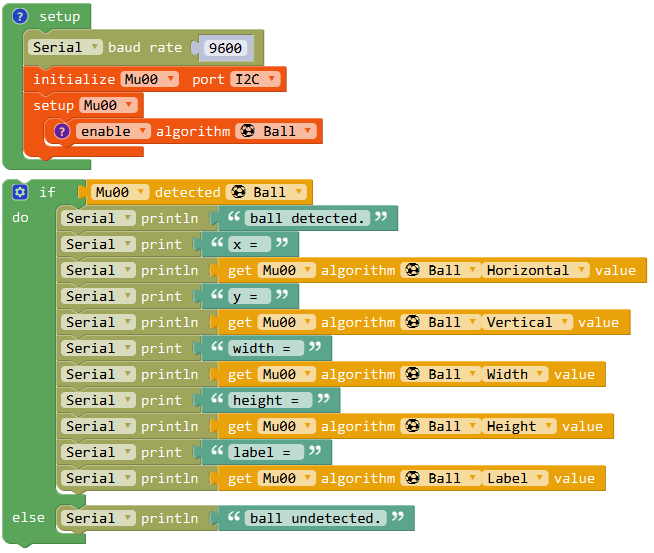Image resolution: width=654 pixels, height=553 pixels.
Task: Open Serial dropdown in "ball detected." println row
Action: click(98, 218)
